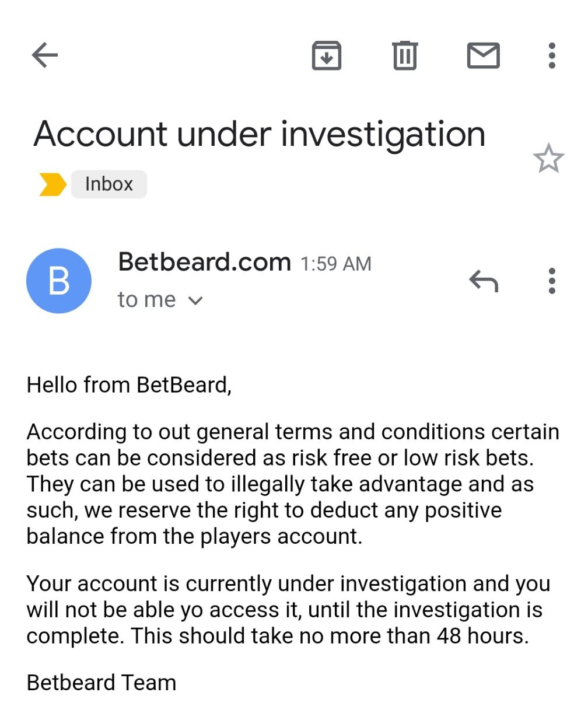Archive this email
Screen dimensions: 588x720
click(x=326, y=56)
